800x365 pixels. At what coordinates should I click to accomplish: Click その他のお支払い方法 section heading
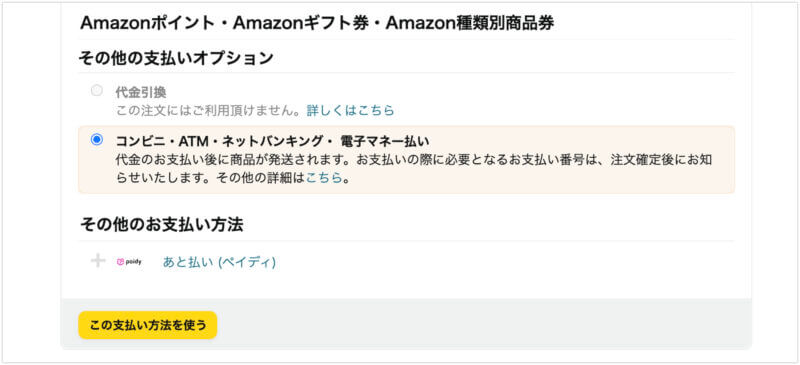coord(161,225)
